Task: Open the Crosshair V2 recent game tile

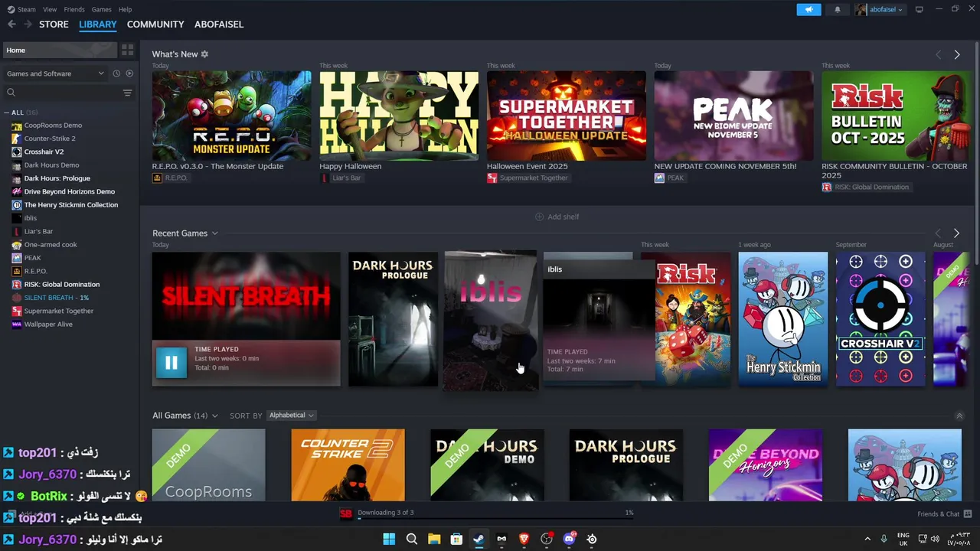Action: (880, 319)
